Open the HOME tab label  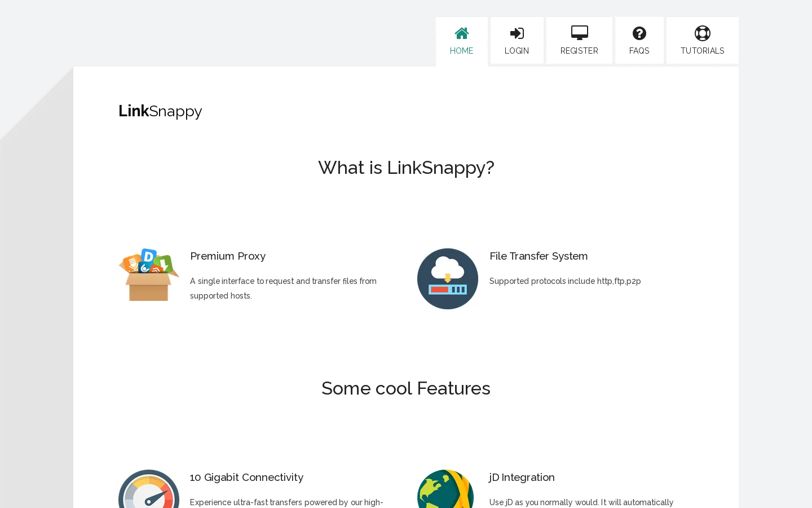pyautogui.click(x=461, y=51)
